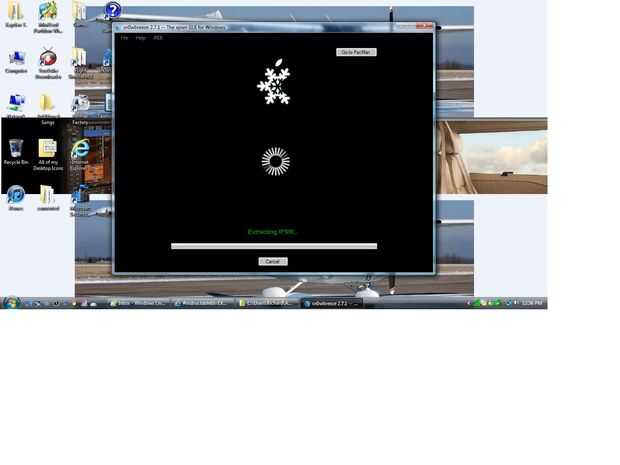This screenshot has width=620, height=465.
Task: Open the YouTube Downloader desktop icon
Action: click(x=48, y=63)
